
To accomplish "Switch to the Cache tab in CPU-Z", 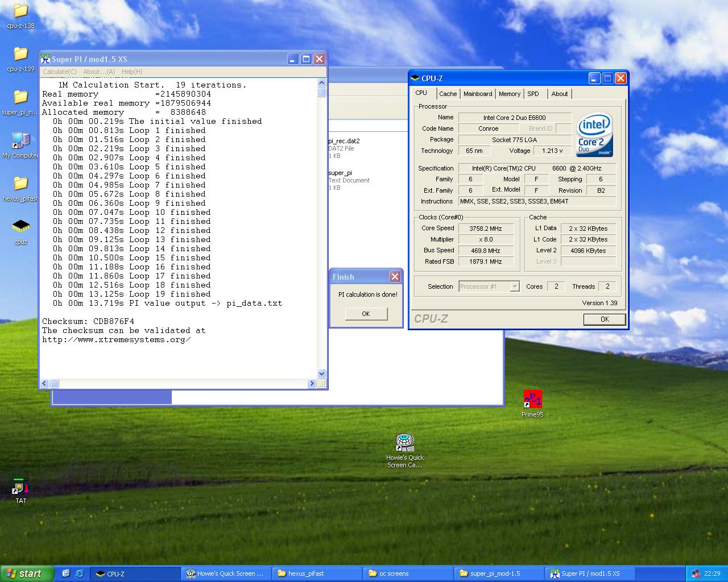I will pos(448,94).
